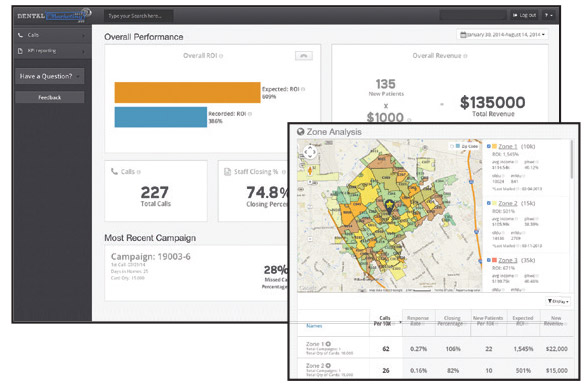Viewport: 588px width, 391px height.
Task: Click the info icon next to Overall Revenue
Action: point(465,56)
